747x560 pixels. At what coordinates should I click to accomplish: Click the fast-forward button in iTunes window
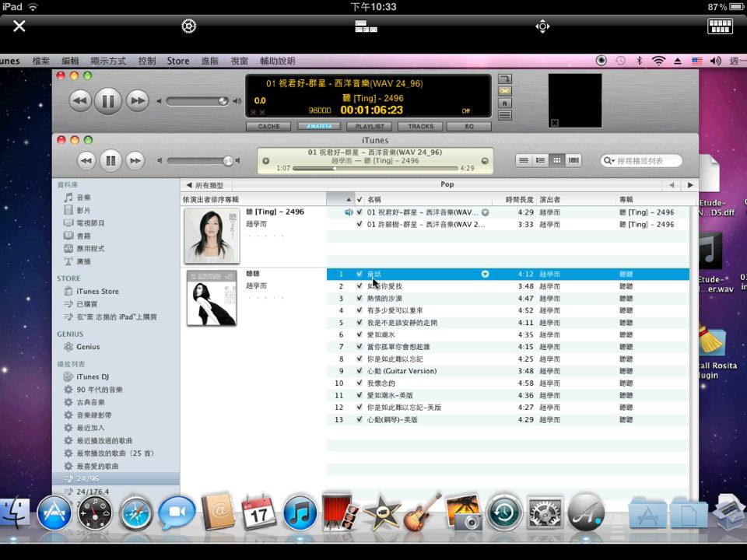tap(135, 161)
